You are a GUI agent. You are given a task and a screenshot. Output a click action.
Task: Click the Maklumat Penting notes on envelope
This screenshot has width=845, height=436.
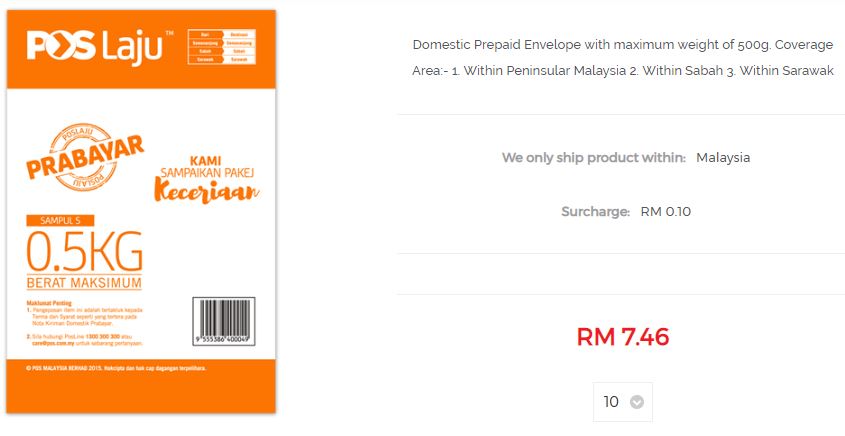click(x=85, y=323)
